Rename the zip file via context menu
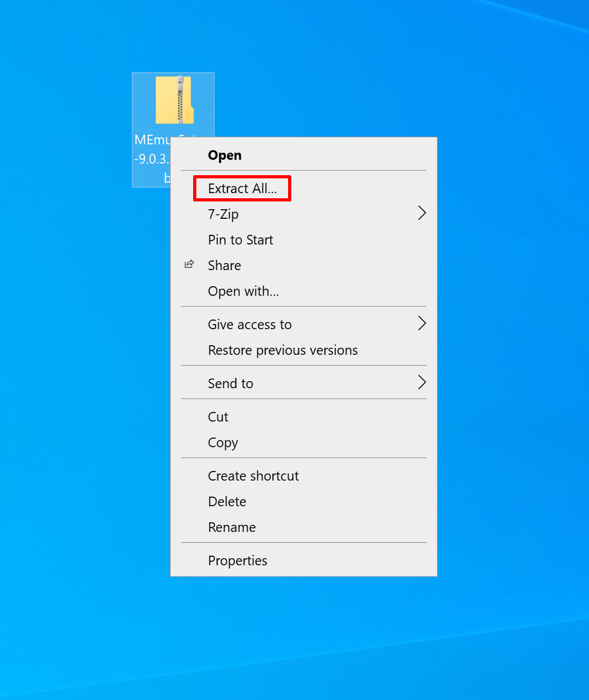 pyautogui.click(x=232, y=527)
